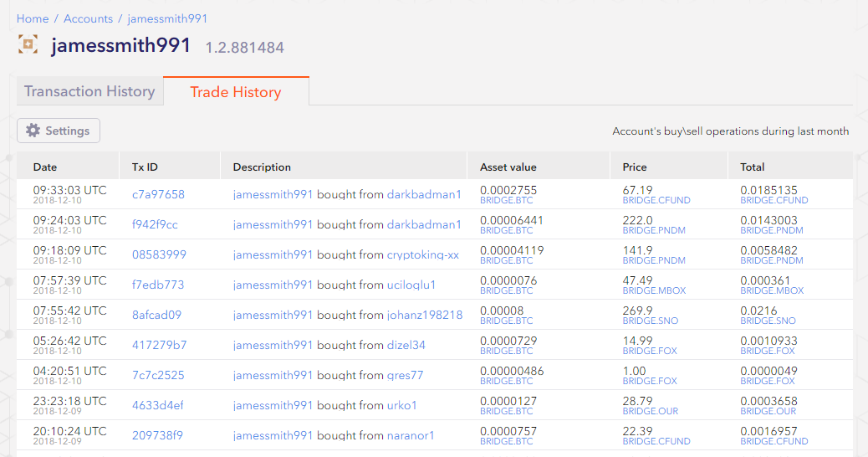Image resolution: width=868 pixels, height=457 pixels.
Task: View dizel34 account profile
Action: [406, 345]
